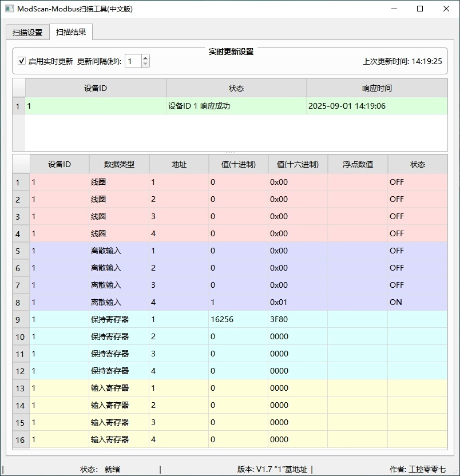The height and width of the screenshot is (476, 460).
Task: Increase update interval with spinner up arrow
Action: click(x=145, y=58)
